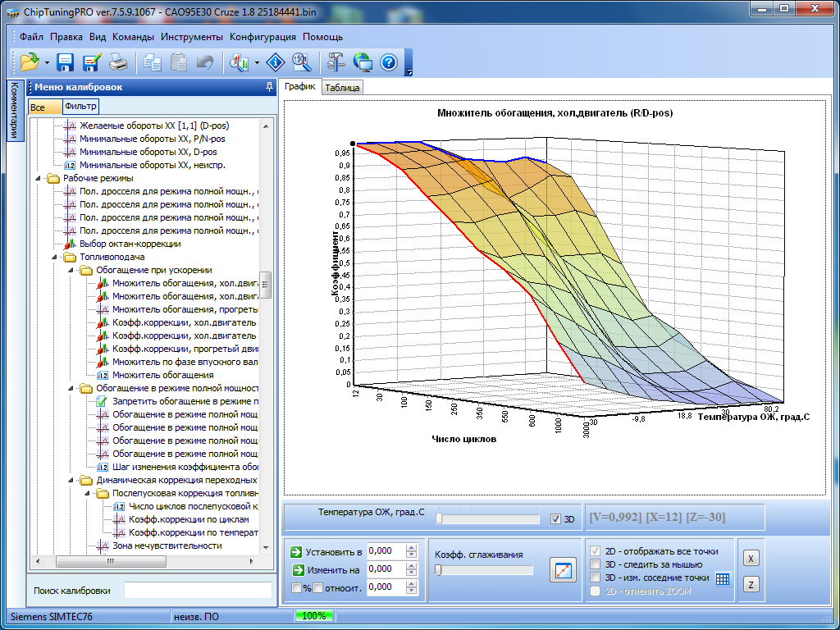Click the 'Поиск калибровки' search field
The height and width of the screenshot is (630, 840).
(197, 591)
